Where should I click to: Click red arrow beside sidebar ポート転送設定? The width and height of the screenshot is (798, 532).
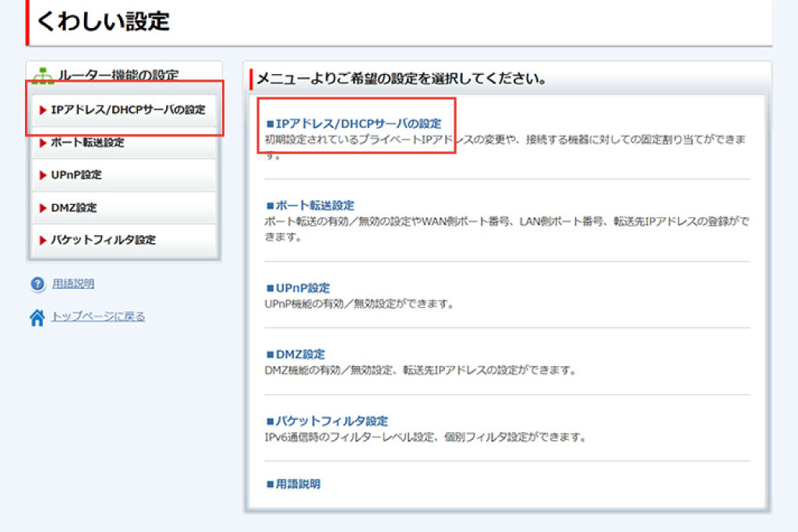click(x=43, y=143)
